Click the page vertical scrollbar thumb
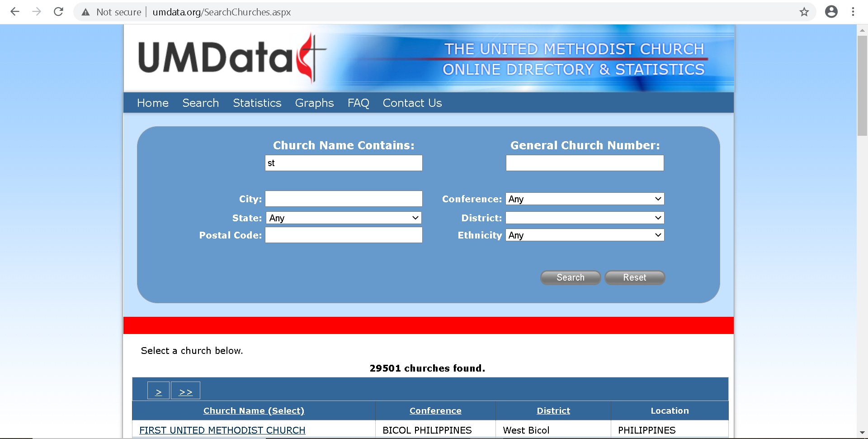The image size is (868, 439). (x=862, y=86)
